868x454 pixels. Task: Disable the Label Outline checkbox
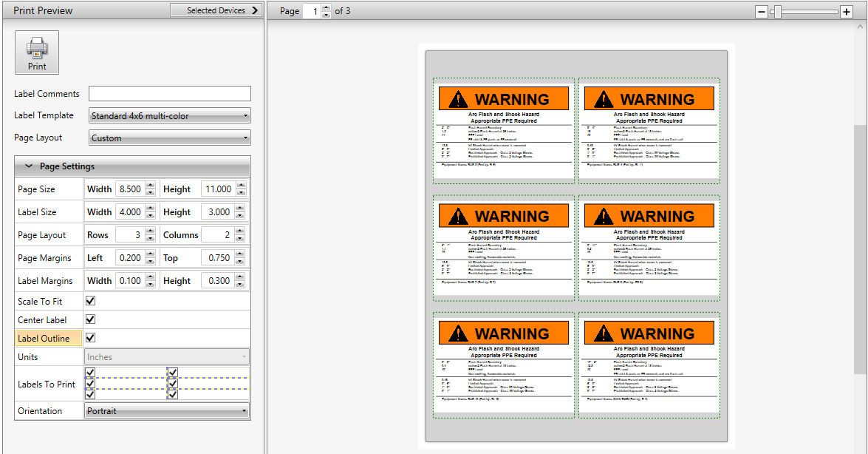(x=90, y=338)
